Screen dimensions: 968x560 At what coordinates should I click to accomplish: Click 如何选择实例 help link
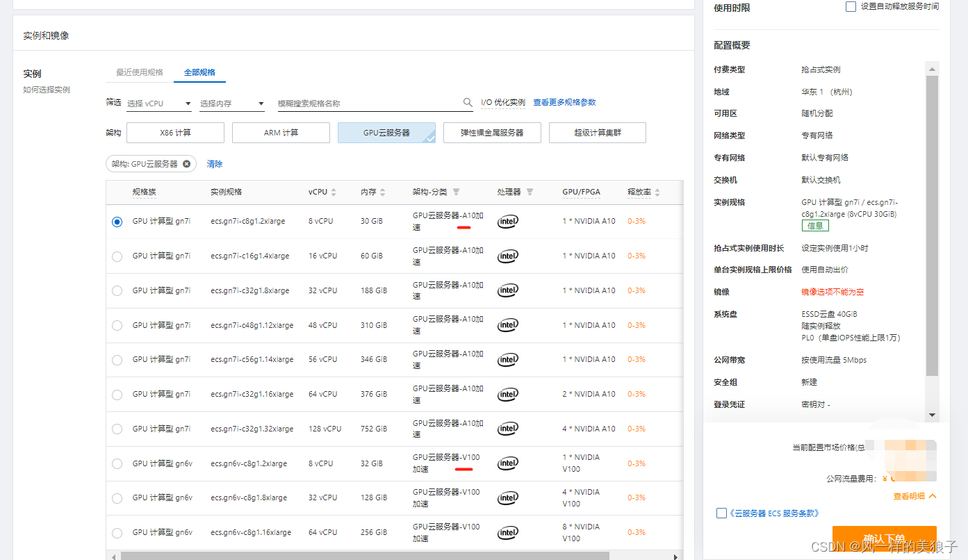[x=47, y=90]
